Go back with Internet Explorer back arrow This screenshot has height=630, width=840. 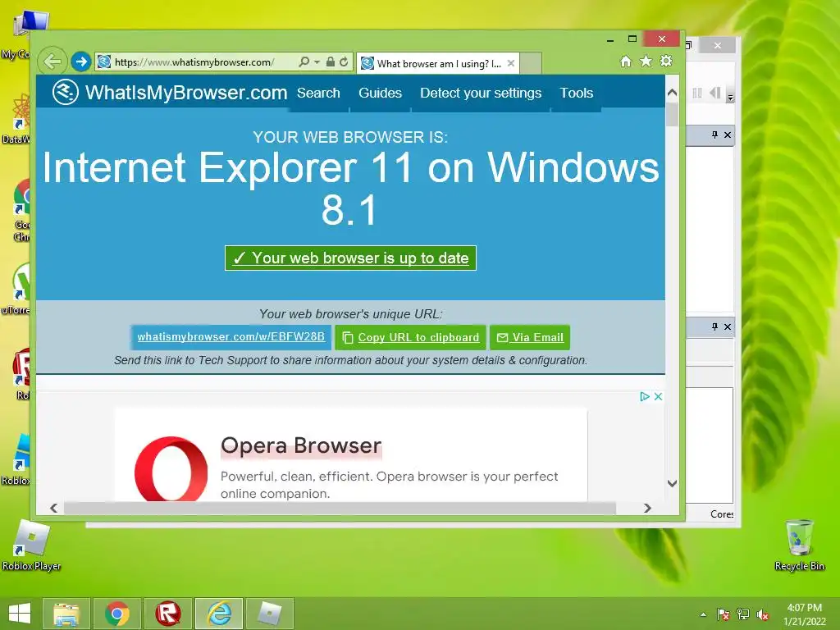coord(52,62)
